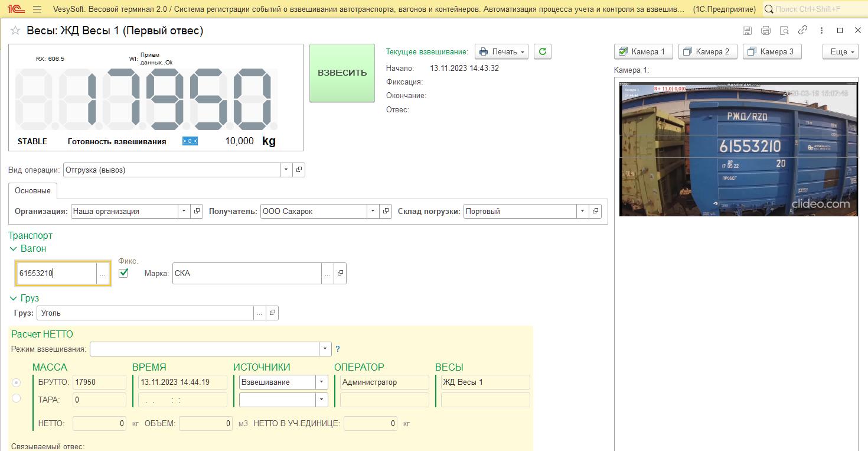The height and width of the screenshot is (451, 868).
Task: Collapse the Вагон section
Action: tap(14, 249)
